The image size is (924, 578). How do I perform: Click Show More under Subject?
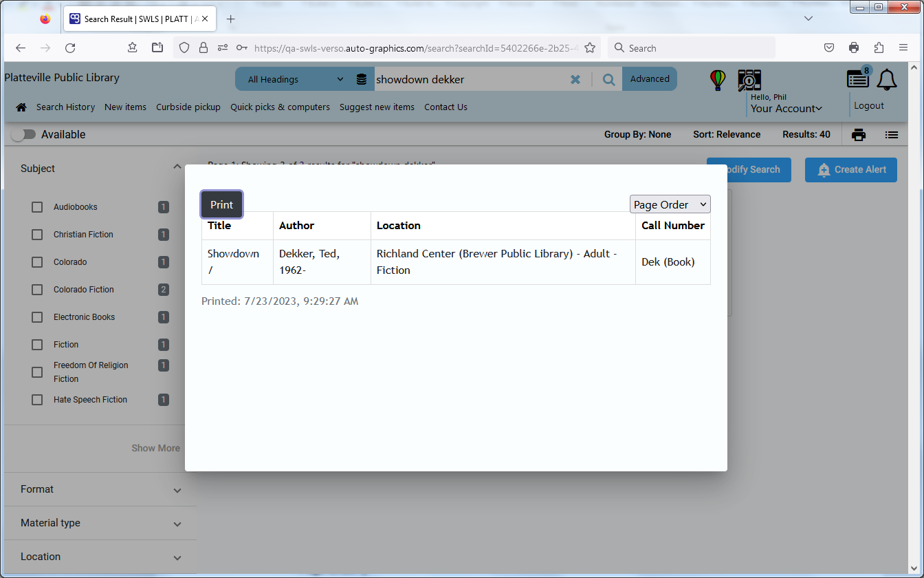[155, 448]
